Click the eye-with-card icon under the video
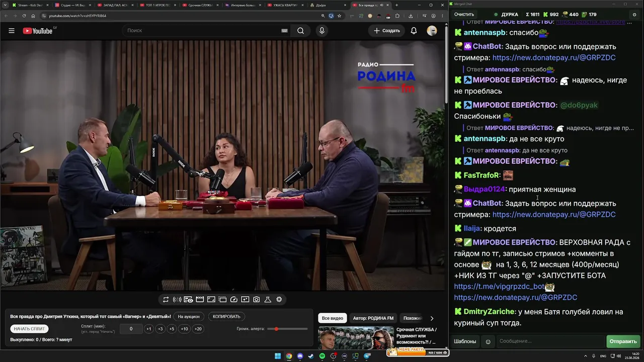This screenshot has height=362, width=644. tap(188, 300)
